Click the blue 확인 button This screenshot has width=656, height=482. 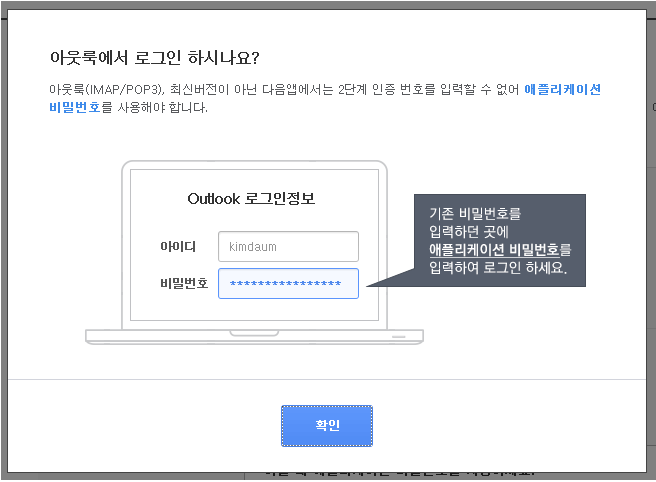click(327, 426)
